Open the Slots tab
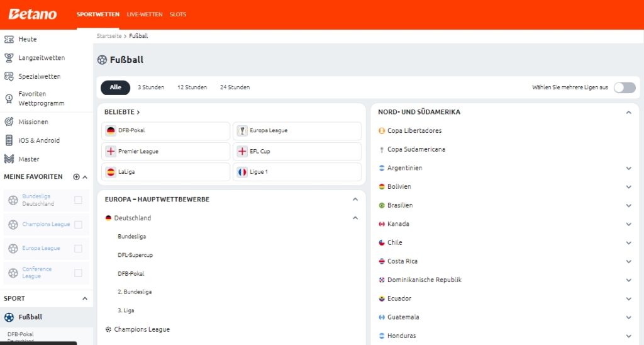Image resolution: width=644 pixels, height=345 pixels. [178, 14]
